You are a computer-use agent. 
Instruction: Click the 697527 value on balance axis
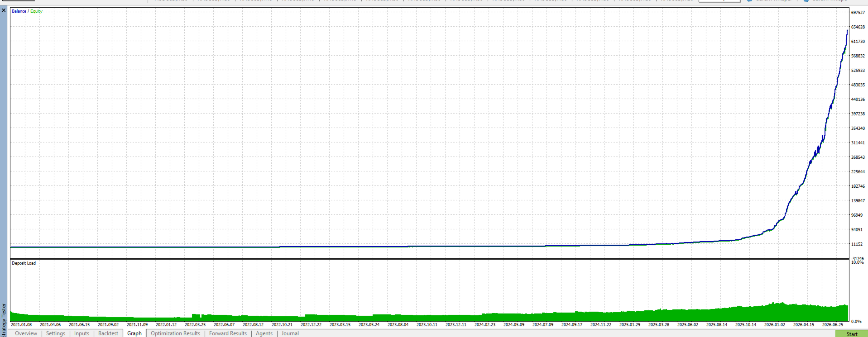pos(858,13)
